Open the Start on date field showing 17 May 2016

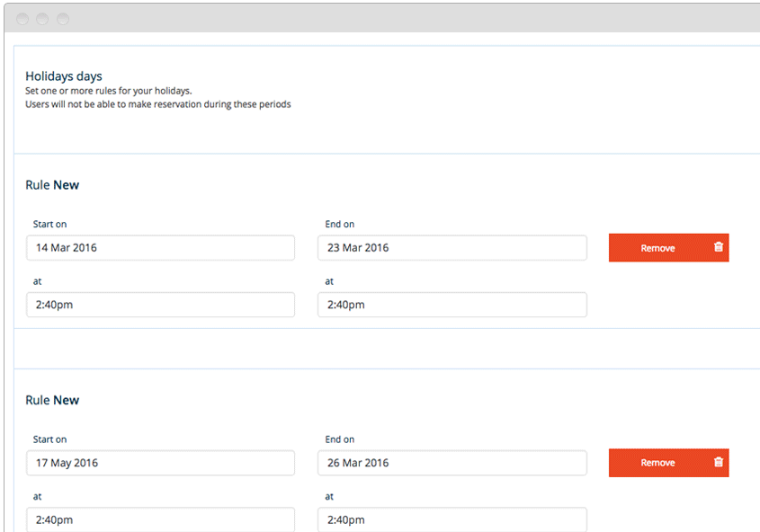[x=160, y=462]
